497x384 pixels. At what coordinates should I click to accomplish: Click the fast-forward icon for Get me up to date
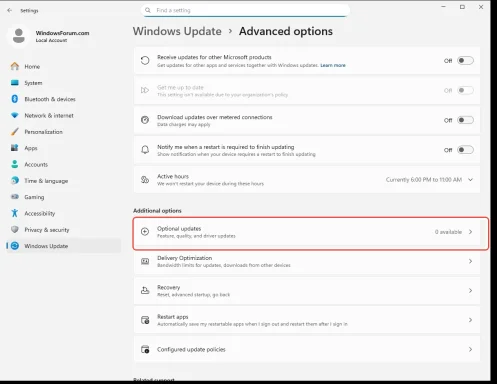(x=145, y=90)
